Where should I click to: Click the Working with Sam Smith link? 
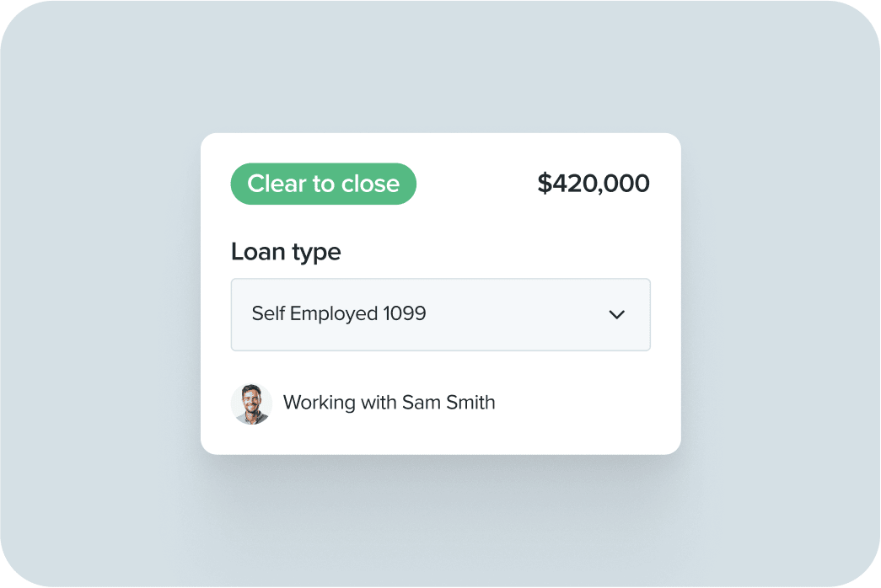[x=389, y=403]
